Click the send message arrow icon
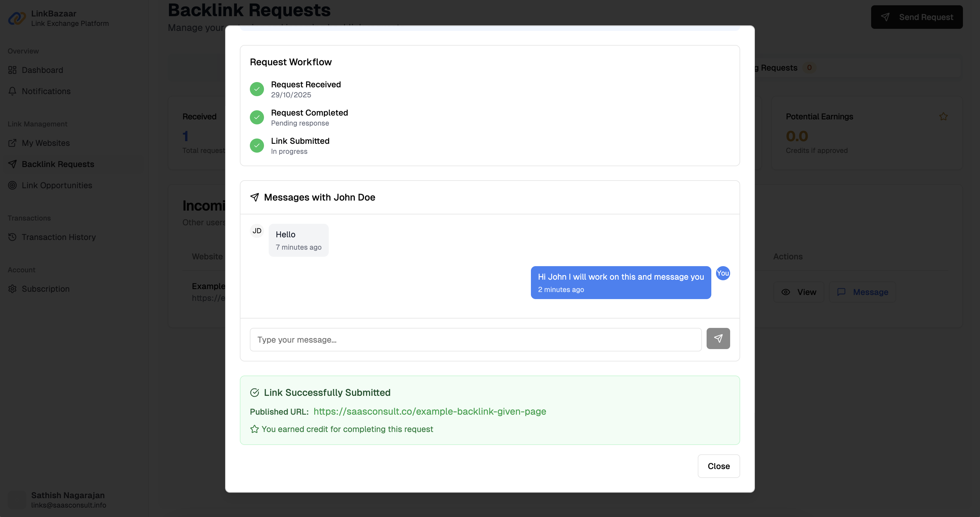Image resolution: width=980 pixels, height=517 pixels. tap(718, 338)
